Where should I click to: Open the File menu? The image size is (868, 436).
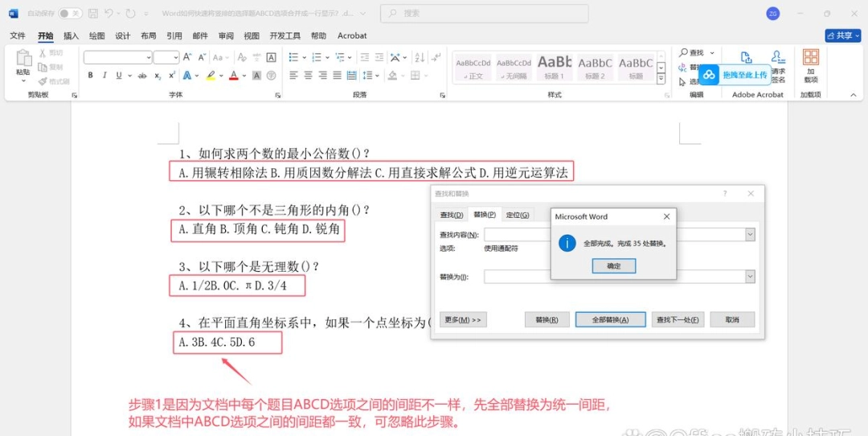pos(18,35)
